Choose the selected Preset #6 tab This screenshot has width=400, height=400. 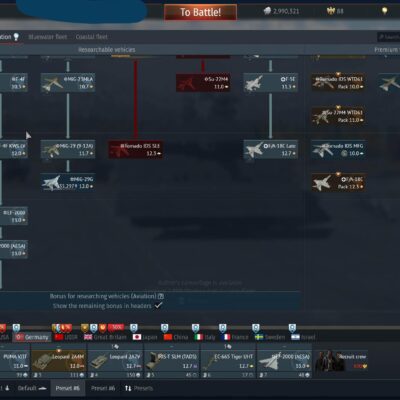tap(68, 388)
